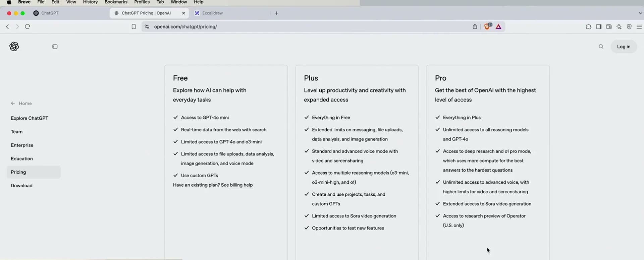
Task: Open the search icon beside Log in
Action: click(601, 47)
